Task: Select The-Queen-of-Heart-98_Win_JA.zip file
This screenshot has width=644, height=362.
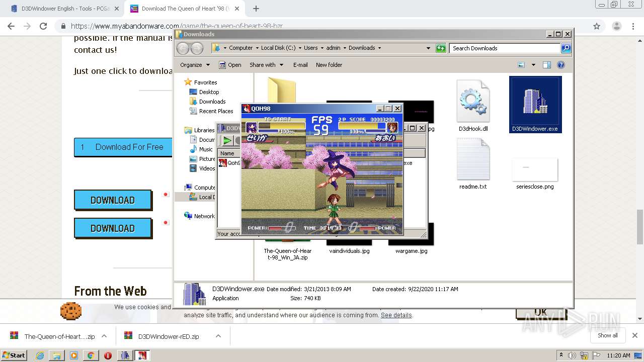Action: pos(288,254)
